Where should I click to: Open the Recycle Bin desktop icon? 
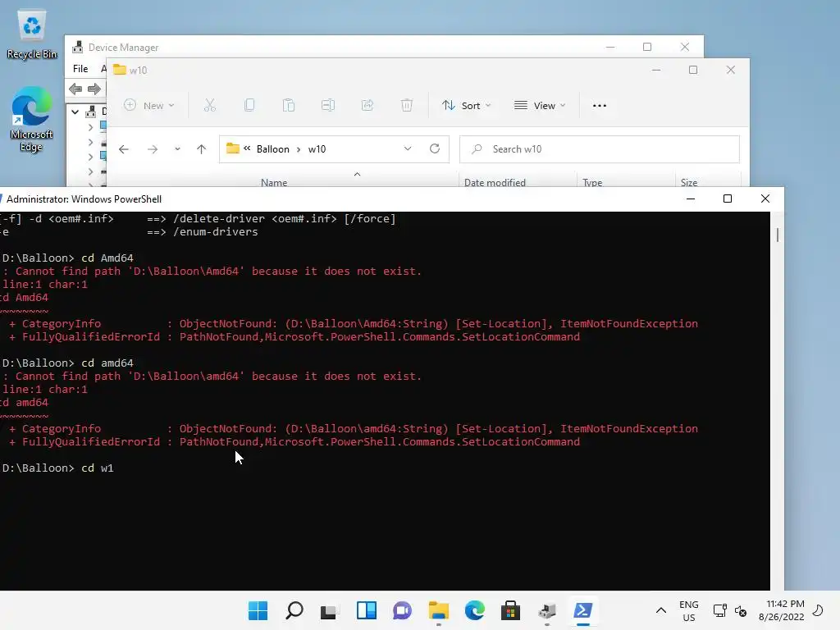click(x=32, y=34)
